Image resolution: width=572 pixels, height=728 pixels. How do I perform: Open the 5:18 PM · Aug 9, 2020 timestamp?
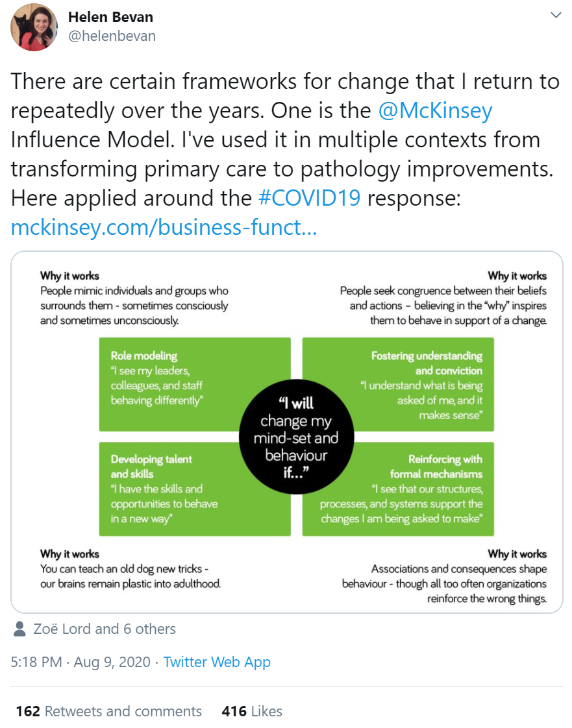click(x=81, y=662)
